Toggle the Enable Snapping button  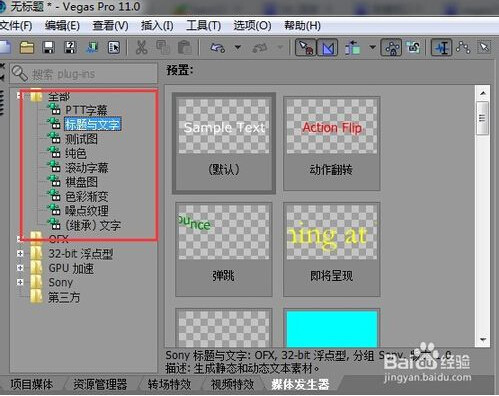coord(305,48)
